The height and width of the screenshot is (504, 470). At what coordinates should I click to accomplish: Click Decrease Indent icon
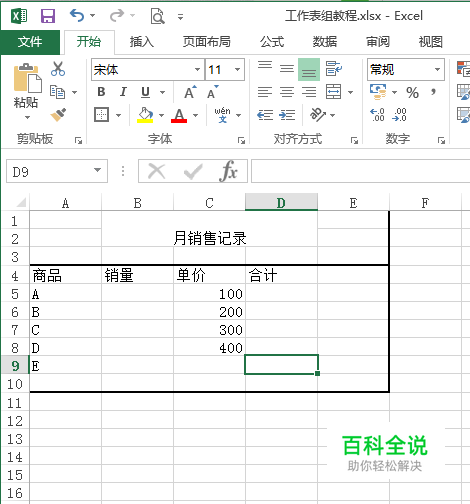[x=265, y=115]
